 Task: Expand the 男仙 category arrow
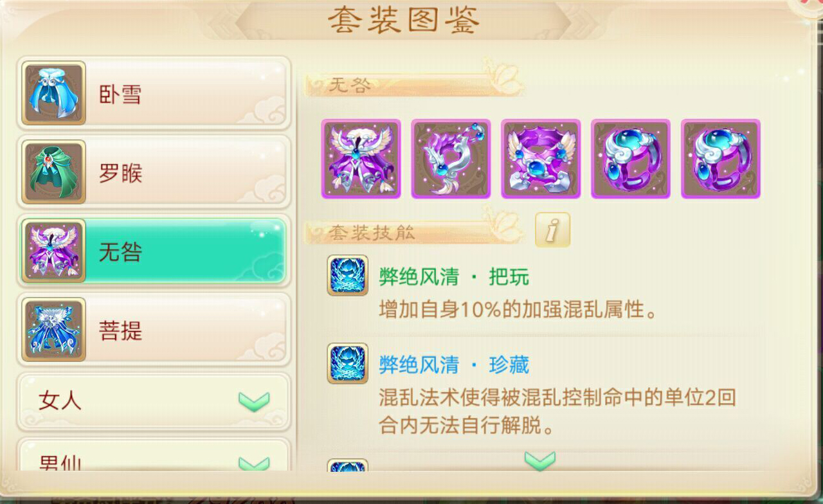(x=254, y=464)
